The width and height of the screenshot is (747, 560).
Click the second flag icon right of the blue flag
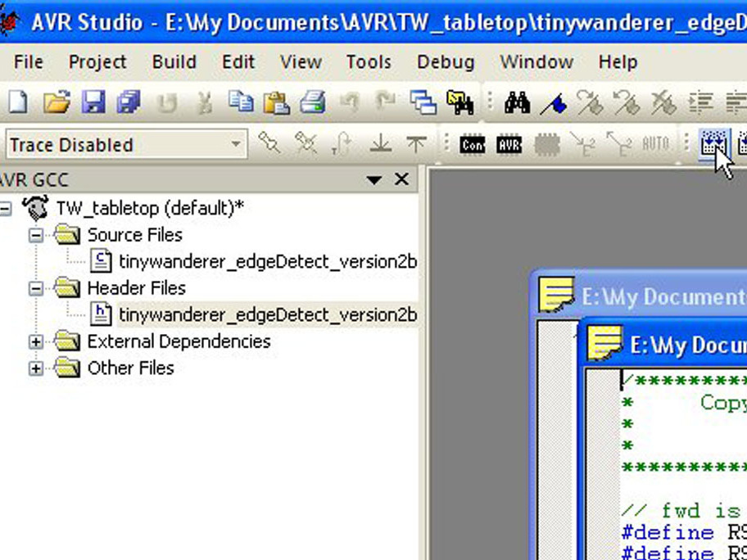[626, 102]
